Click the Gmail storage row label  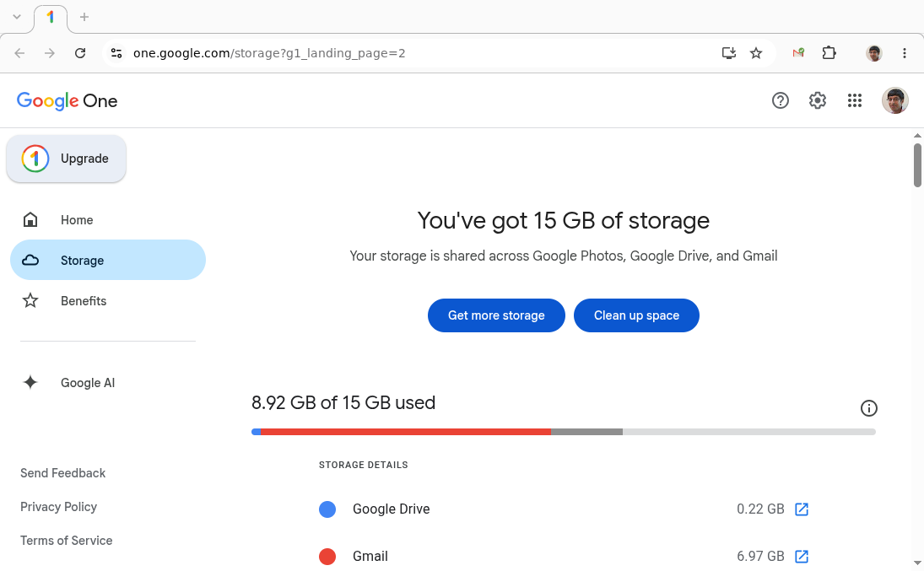[x=370, y=557]
